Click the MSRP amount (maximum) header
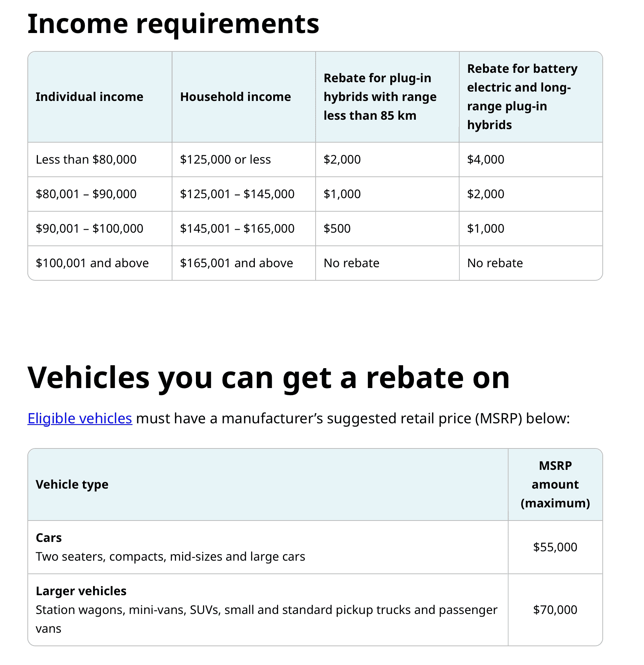Screen dimensions: 644x665 [x=555, y=484]
